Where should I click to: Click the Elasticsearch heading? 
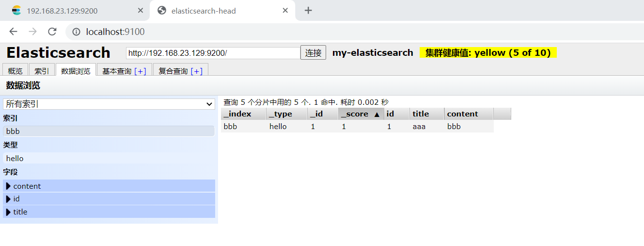59,52
